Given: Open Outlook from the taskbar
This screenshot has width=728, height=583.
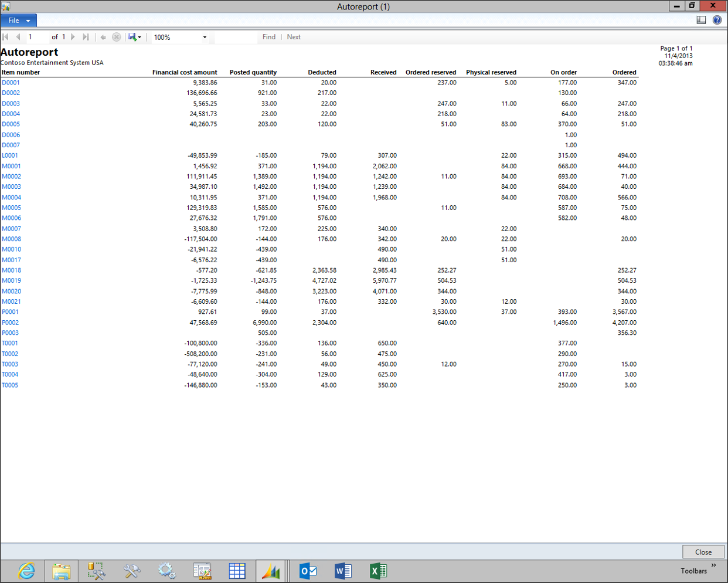Looking at the screenshot, I should (308, 571).
